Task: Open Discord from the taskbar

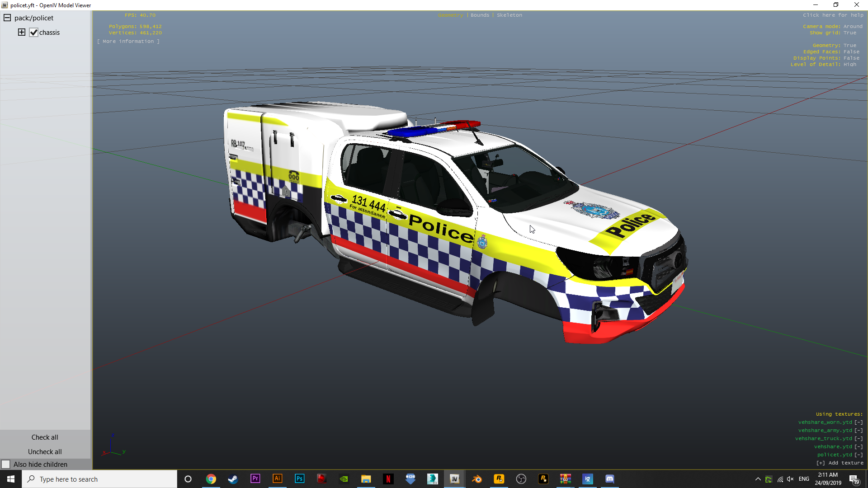Action: (609, 479)
